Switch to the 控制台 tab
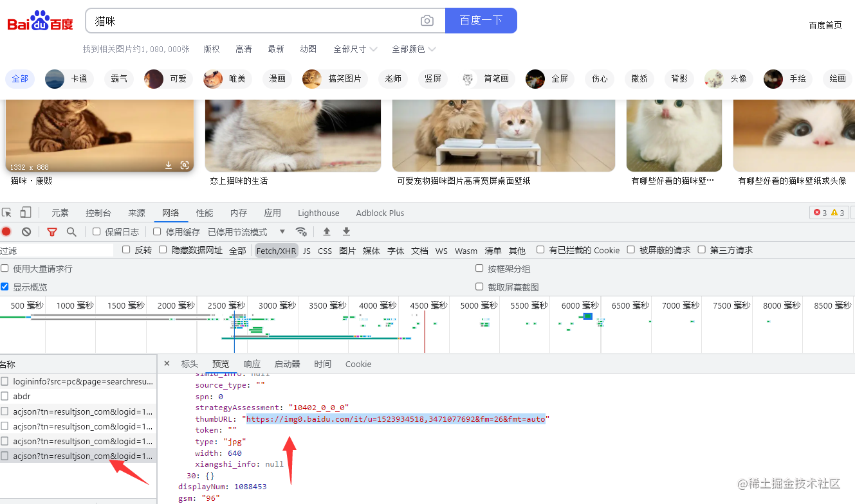Screen dimensions: 855x504 point(98,213)
